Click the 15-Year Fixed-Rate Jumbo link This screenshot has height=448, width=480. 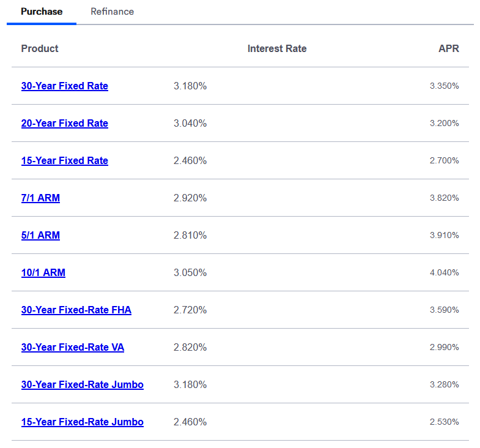(82, 422)
